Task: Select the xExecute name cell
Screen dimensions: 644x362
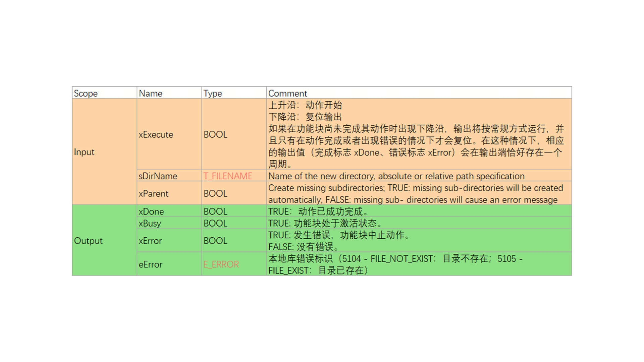Action: [156, 134]
